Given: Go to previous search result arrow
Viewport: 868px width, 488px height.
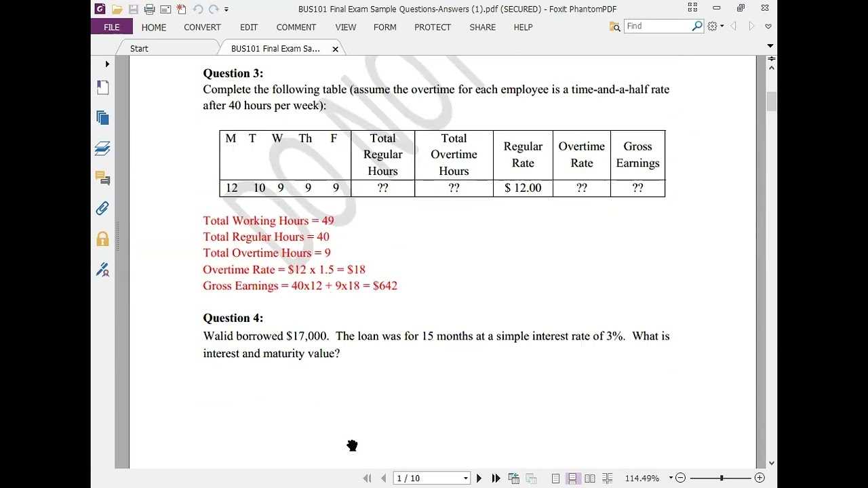Looking at the screenshot, I should (734, 26).
